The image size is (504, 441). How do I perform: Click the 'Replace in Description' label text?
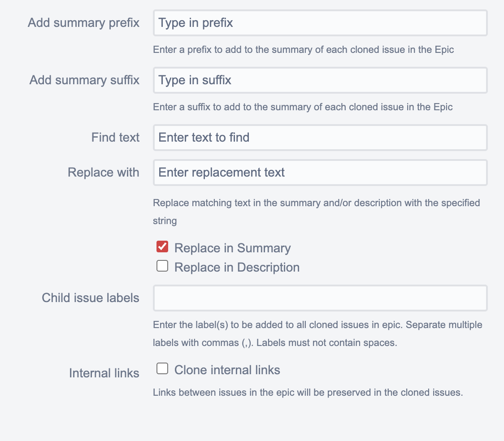[x=237, y=268]
